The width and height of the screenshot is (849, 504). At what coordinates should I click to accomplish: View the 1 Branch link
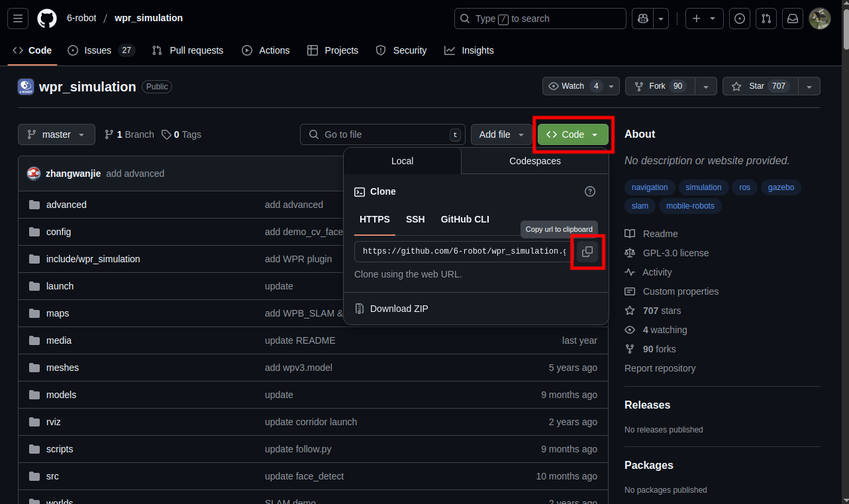[129, 134]
